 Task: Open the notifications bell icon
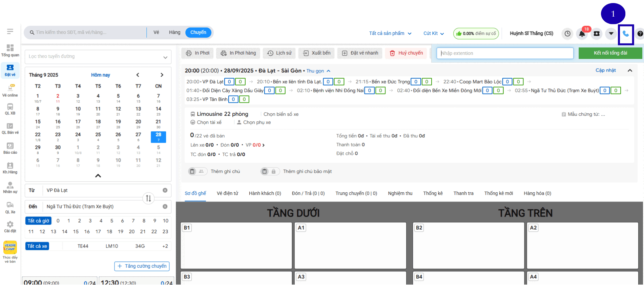tap(582, 34)
